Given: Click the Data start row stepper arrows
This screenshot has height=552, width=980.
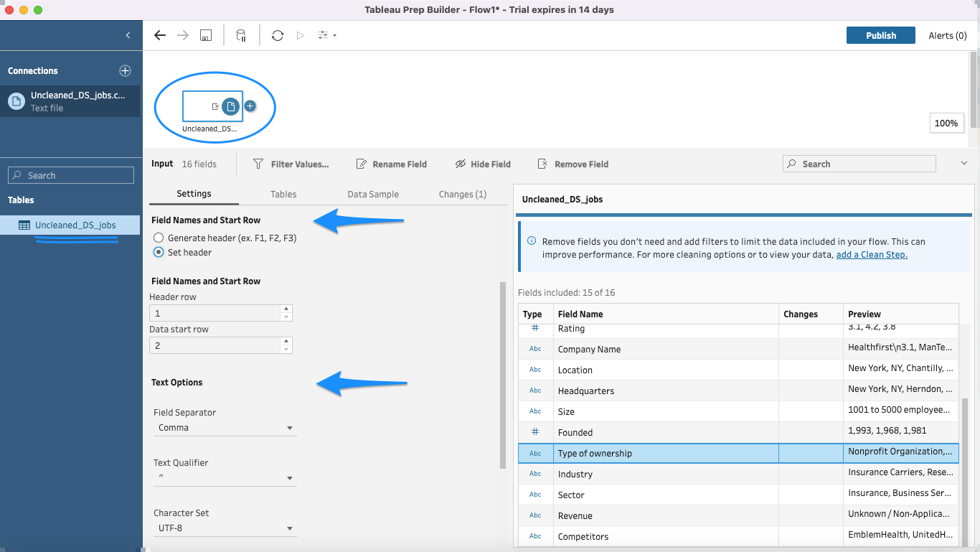Looking at the screenshot, I should pyautogui.click(x=286, y=345).
